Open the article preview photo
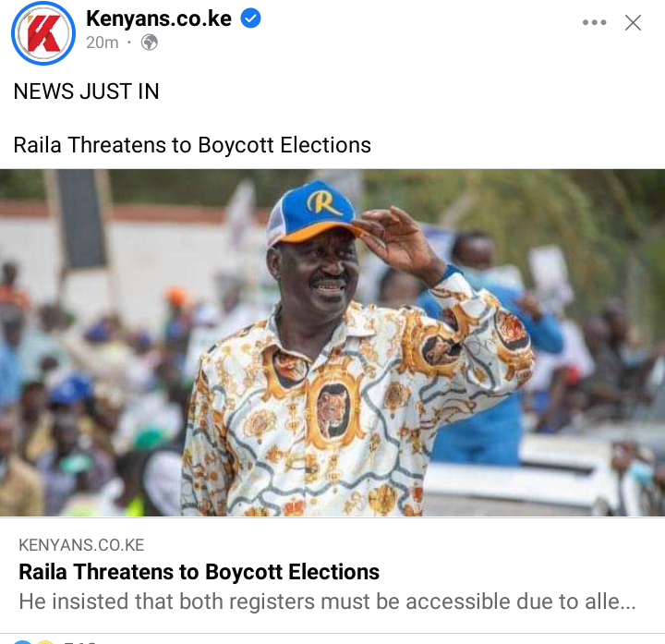This screenshot has width=665, height=644. [x=332, y=343]
